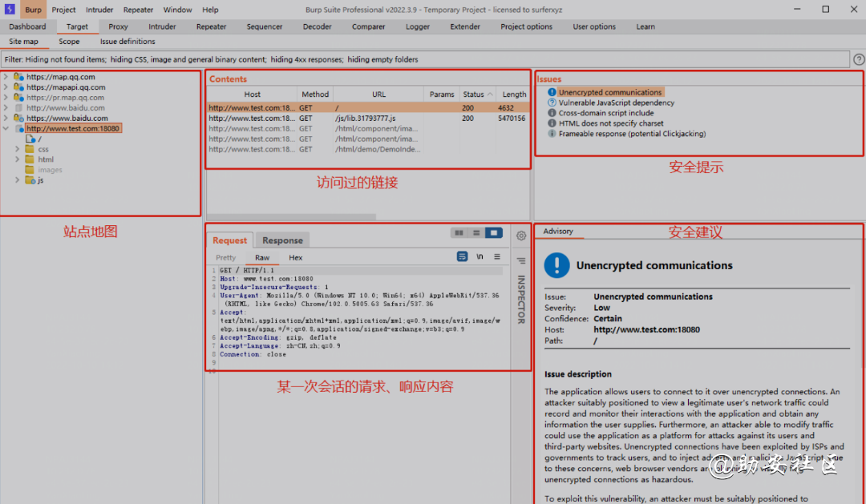Screen dimensions: 866x504
Task: Click the site map filter bar
Action: point(425,59)
